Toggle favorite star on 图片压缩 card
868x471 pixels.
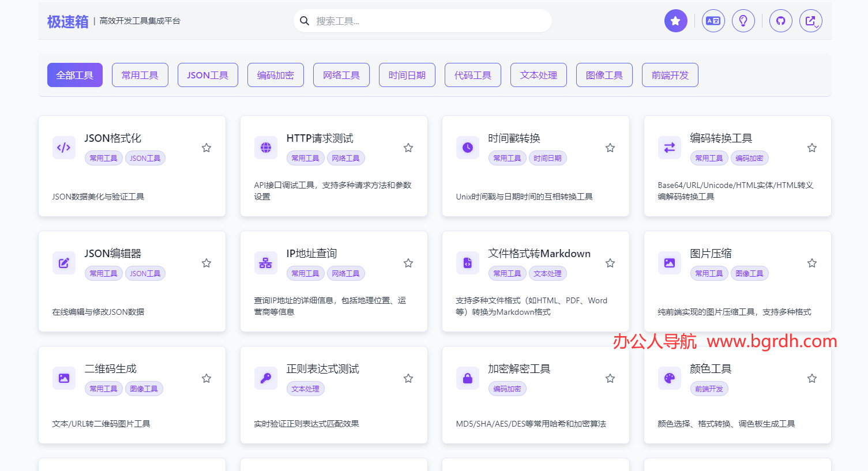pos(811,263)
